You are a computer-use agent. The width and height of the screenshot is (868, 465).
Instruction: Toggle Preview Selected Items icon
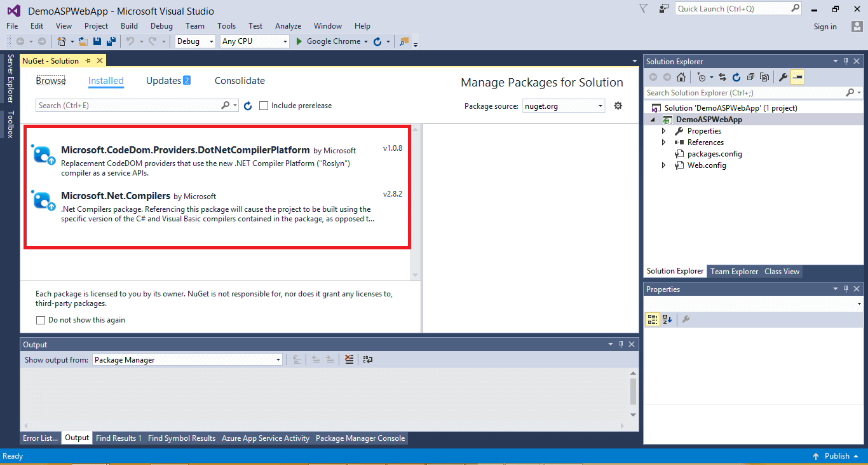[x=797, y=77]
